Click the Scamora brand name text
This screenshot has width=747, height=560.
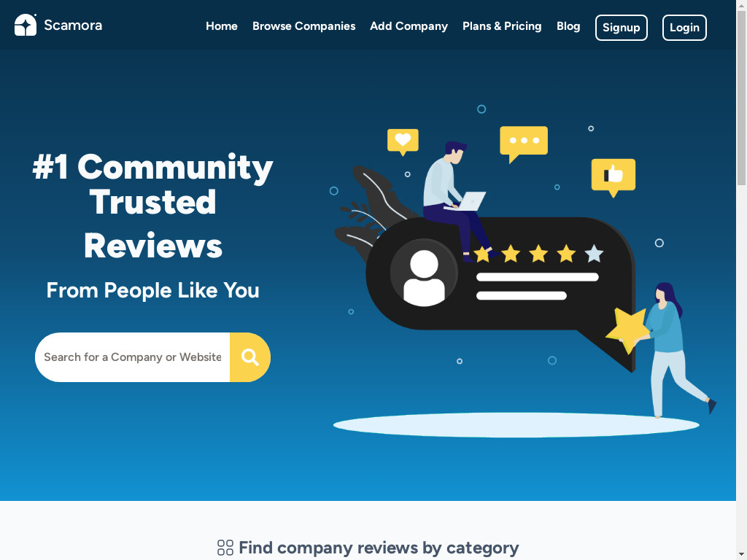point(73,26)
